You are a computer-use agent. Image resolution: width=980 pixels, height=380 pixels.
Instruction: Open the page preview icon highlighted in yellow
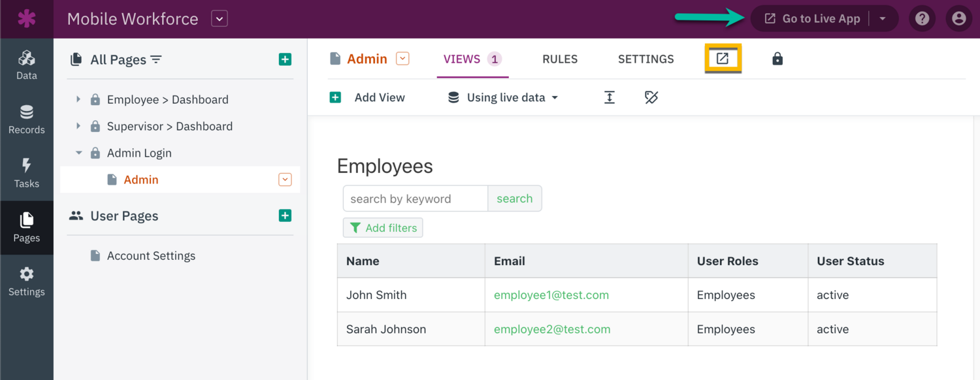click(x=723, y=59)
